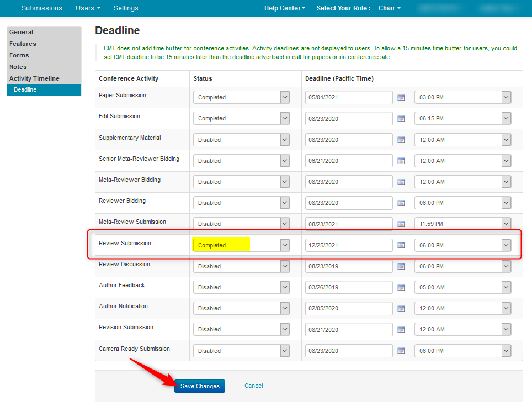532x406 pixels.
Task: Click calendar icon for Supplementary Material
Action: (x=401, y=140)
